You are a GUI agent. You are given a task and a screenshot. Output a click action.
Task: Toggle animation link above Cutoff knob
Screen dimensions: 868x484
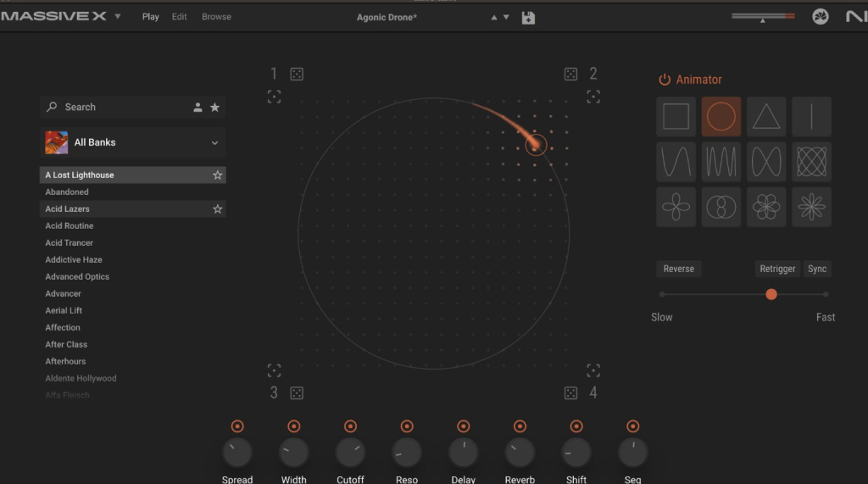point(350,426)
